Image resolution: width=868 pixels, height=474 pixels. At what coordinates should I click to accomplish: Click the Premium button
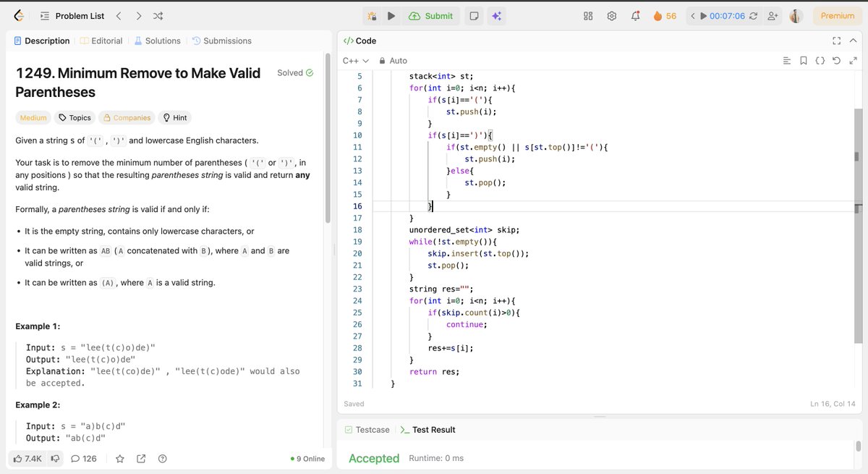(x=838, y=16)
